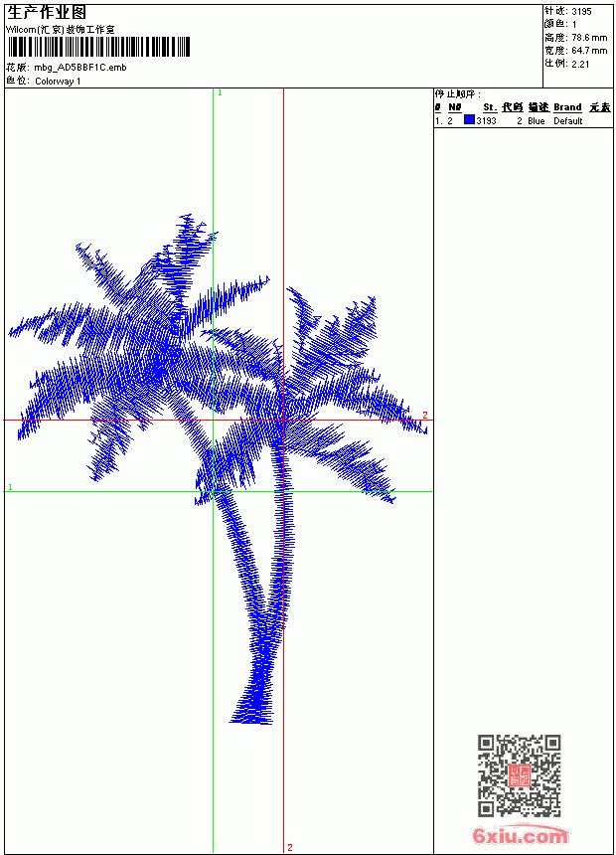Click the barcode under the Wilcom header

pyautogui.click(x=98, y=47)
